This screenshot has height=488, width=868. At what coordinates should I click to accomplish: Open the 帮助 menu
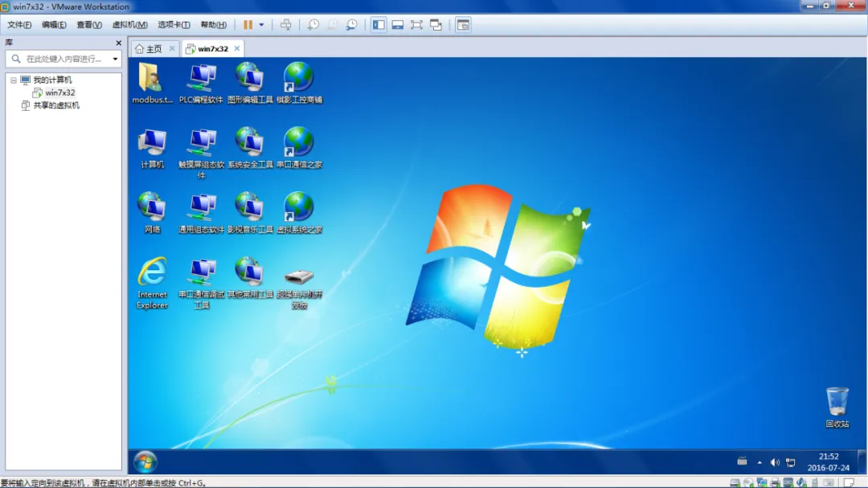click(213, 25)
